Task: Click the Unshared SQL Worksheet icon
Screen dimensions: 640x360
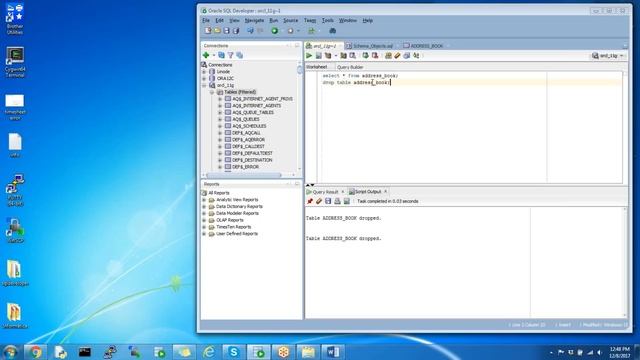Action: click(x=388, y=56)
